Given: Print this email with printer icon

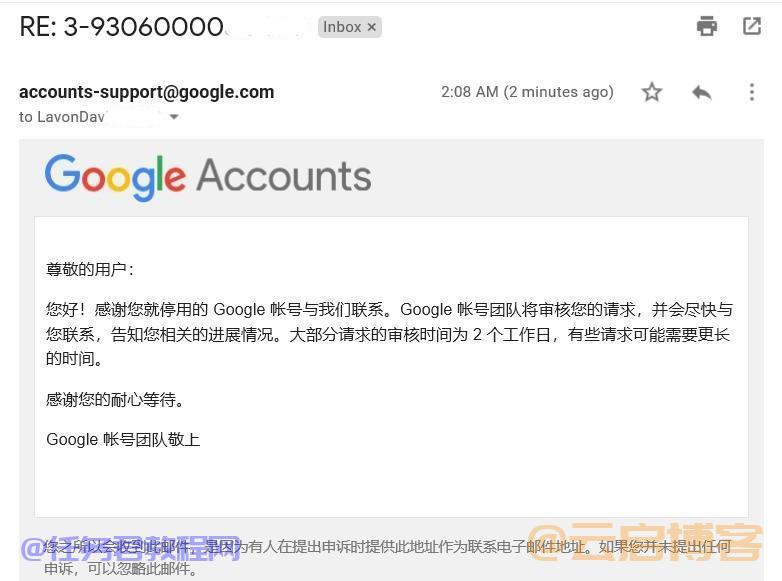Looking at the screenshot, I should (707, 26).
